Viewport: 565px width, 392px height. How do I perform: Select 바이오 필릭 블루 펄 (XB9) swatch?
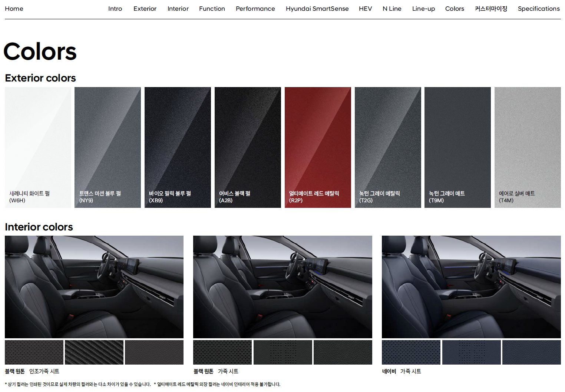tap(178, 147)
